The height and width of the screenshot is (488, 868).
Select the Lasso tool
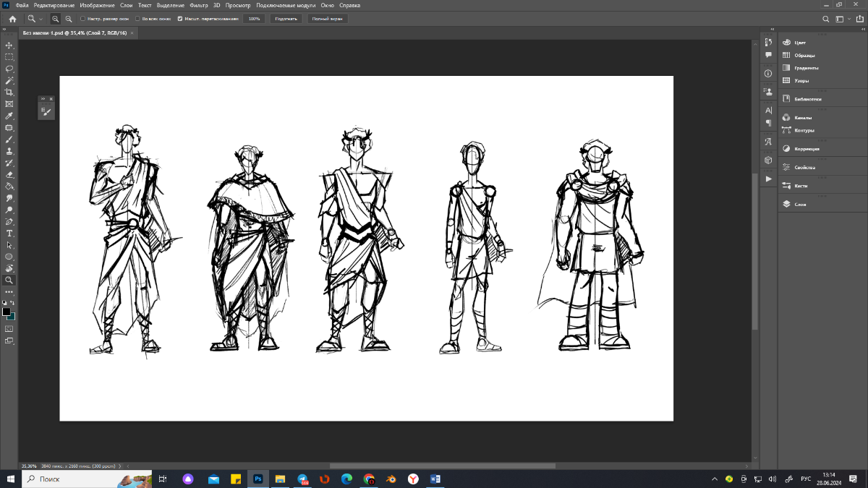coord(9,69)
